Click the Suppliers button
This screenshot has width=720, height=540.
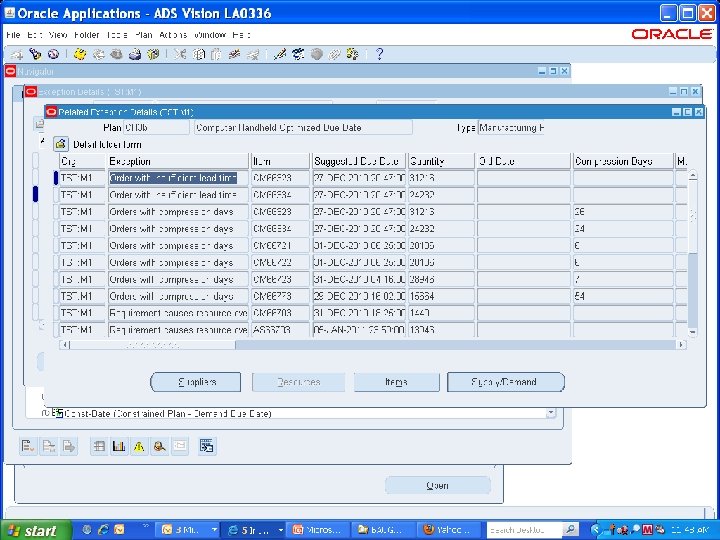coord(196,382)
